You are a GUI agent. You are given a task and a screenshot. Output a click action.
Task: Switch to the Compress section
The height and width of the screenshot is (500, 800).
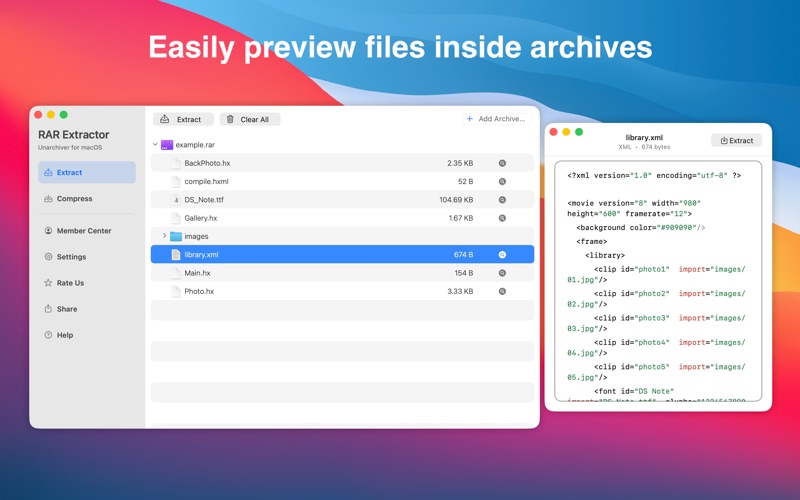[x=87, y=198]
